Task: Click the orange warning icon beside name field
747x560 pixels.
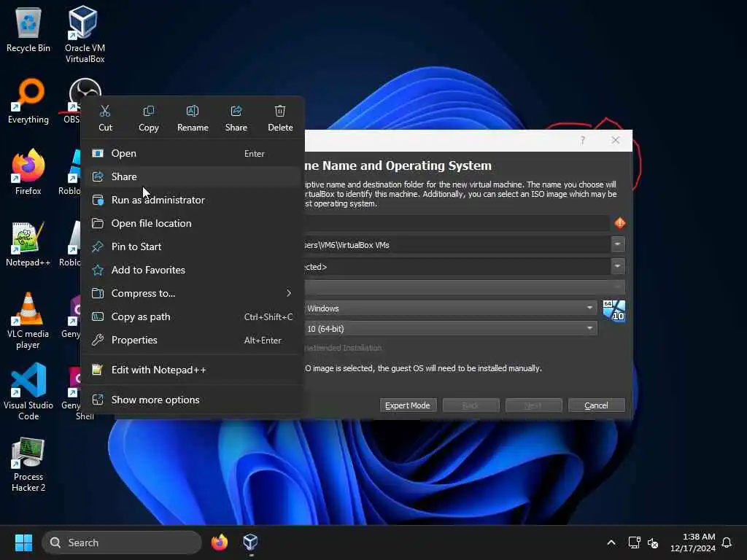Action: [x=620, y=223]
